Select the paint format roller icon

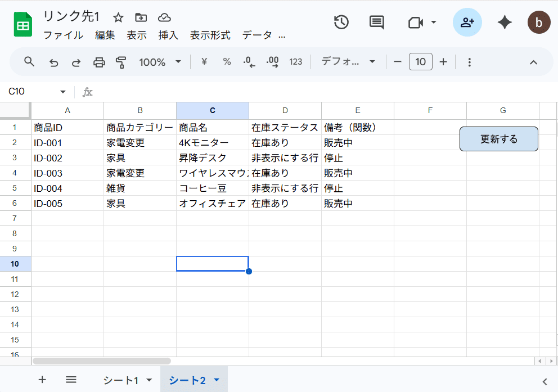pos(121,62)
